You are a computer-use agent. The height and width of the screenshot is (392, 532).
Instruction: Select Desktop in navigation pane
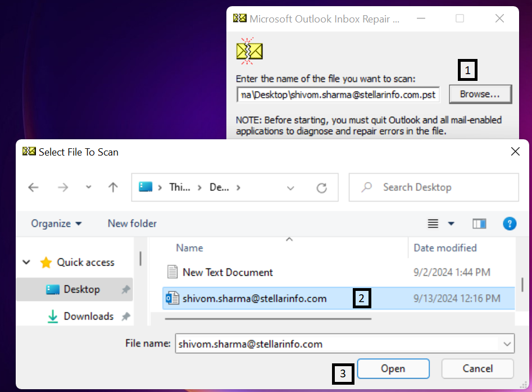tap(75, 289)
